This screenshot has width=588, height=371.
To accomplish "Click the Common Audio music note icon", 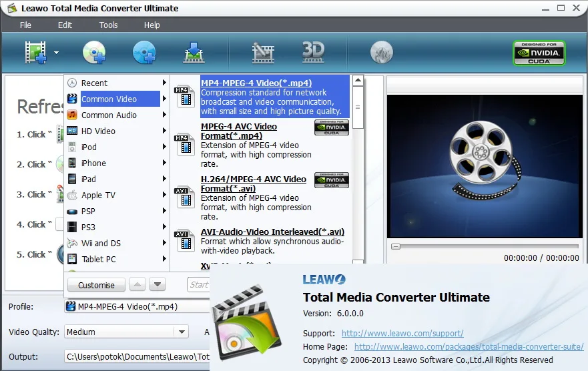I will (72, 115).
